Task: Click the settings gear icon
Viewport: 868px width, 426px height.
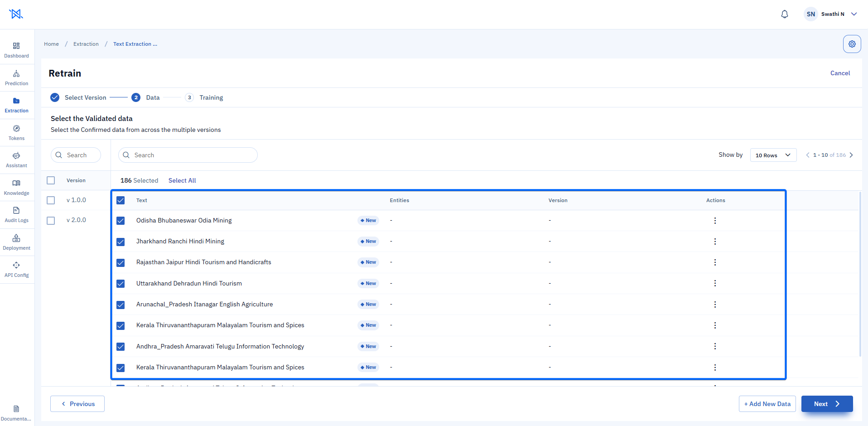Action: pos(852,44)
